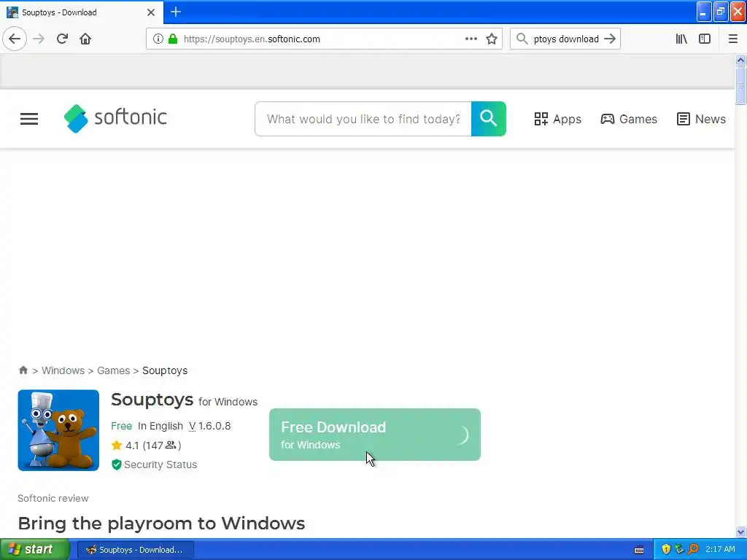Click the search bar magnifier icon
747x560 pixels.
tap(522, 39)
